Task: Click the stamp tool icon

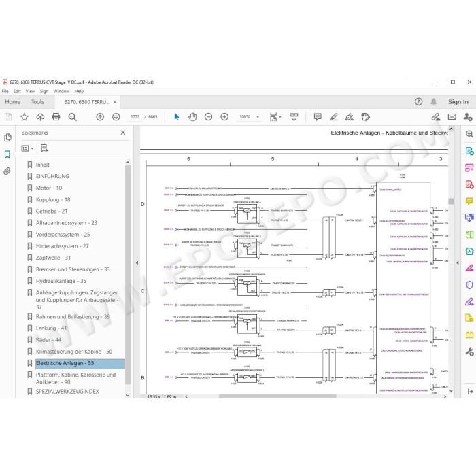Action: tap(366, 117)
